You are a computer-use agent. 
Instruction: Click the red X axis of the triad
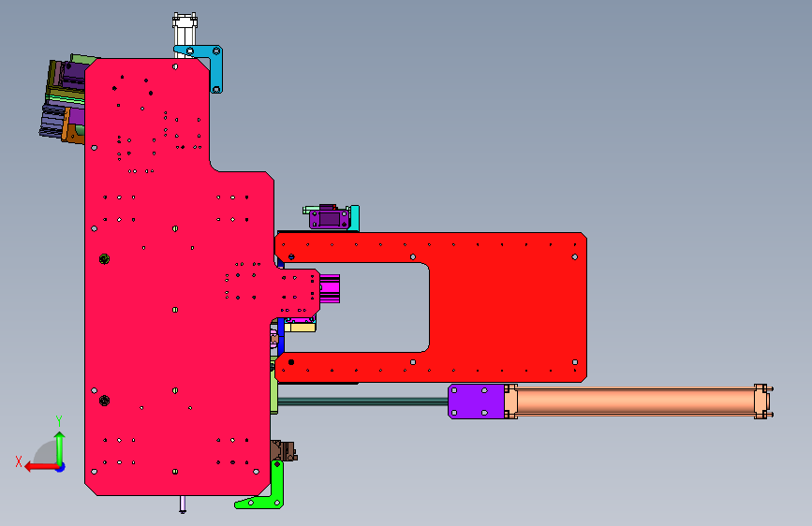click(41, 467)
